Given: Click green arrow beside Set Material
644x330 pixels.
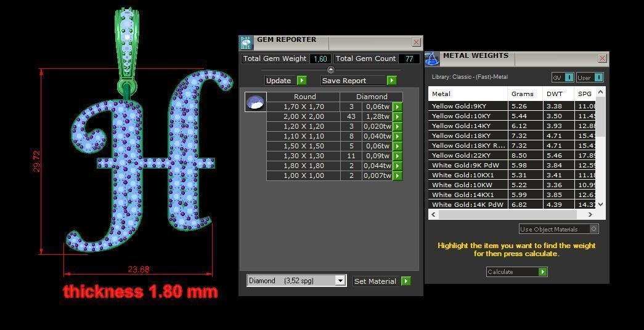Looking at the screenshot, I should [406, 281].
